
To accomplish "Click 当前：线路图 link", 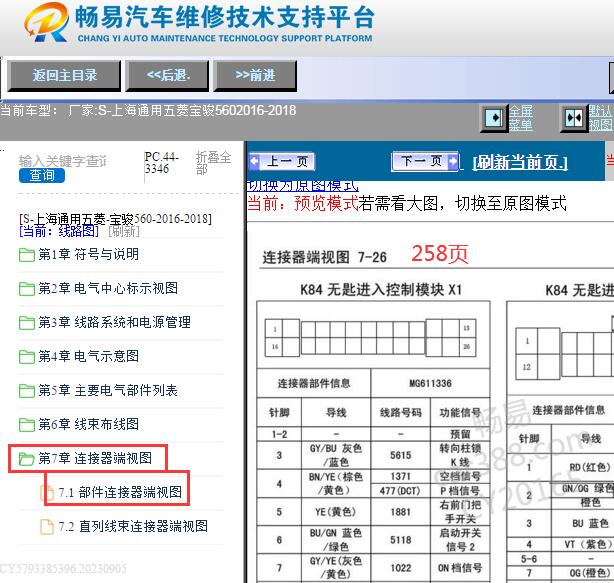I will click(59, 231).
